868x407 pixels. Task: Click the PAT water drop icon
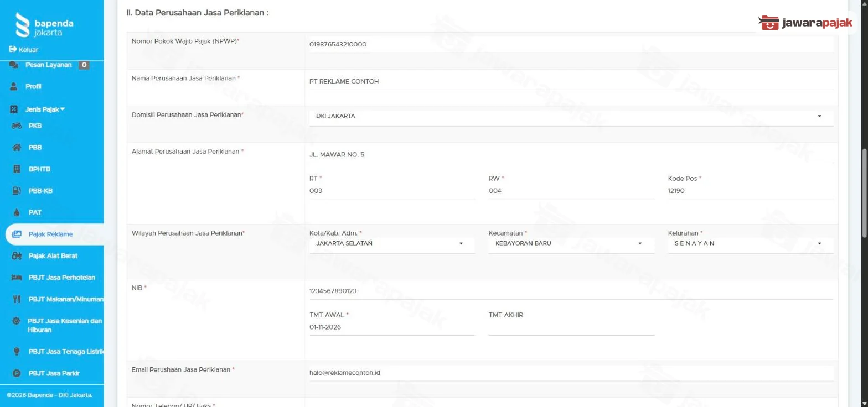(17, 212)
